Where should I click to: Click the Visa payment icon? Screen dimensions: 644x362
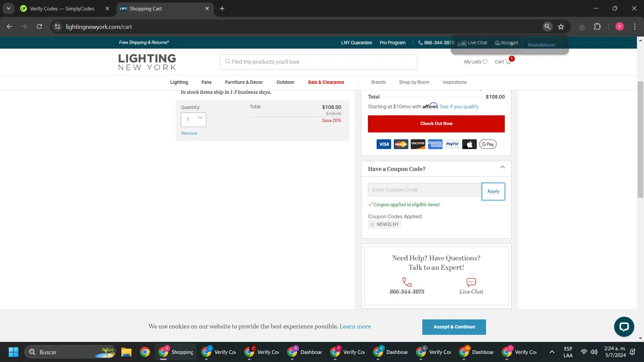(384, 144)
